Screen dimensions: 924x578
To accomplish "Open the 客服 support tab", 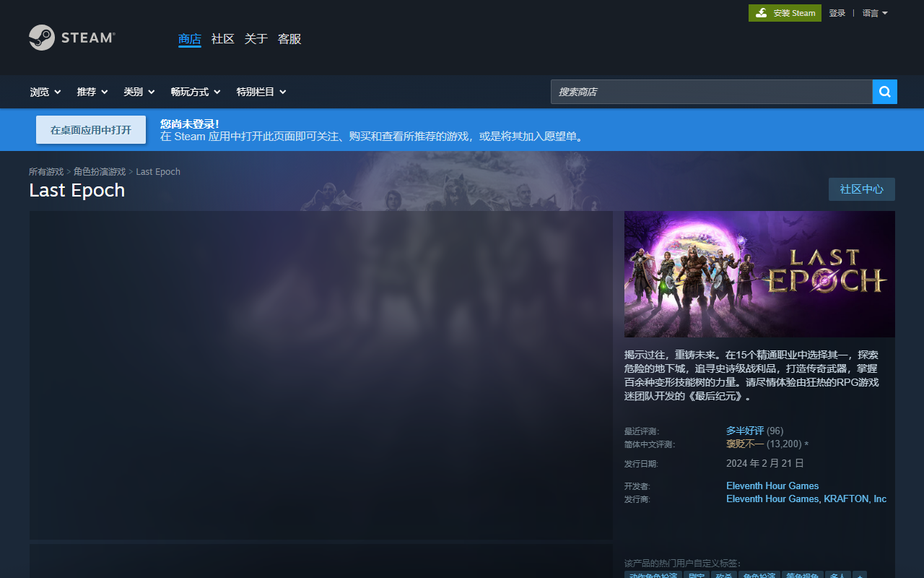I will tap(289, 39).
